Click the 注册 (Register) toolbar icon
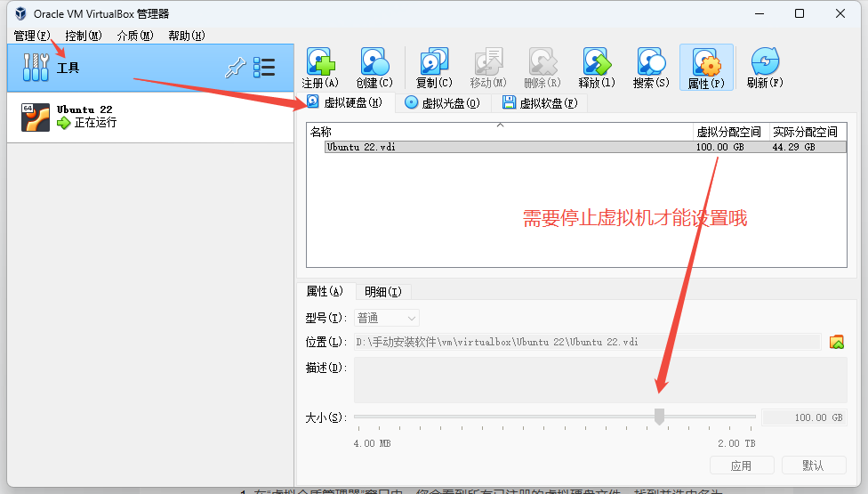The height and width of the screenshot is (494, 868). (320, 62)
